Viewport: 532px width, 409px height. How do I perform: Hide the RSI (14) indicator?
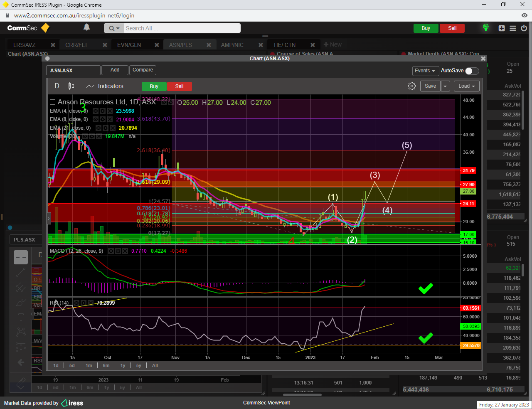pyautogui.click(x=76, y=303)
